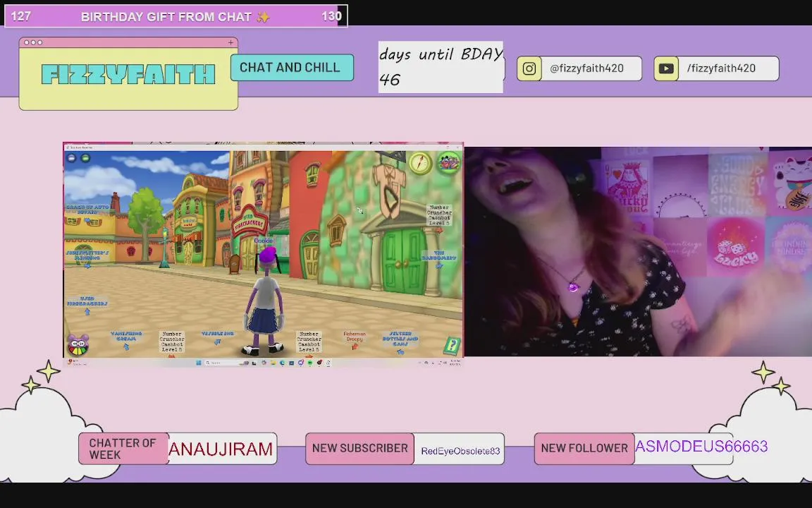Open the chat input bubble button in game
The image size is (812, 508).
pyautogui.click(x=72, y=158)
